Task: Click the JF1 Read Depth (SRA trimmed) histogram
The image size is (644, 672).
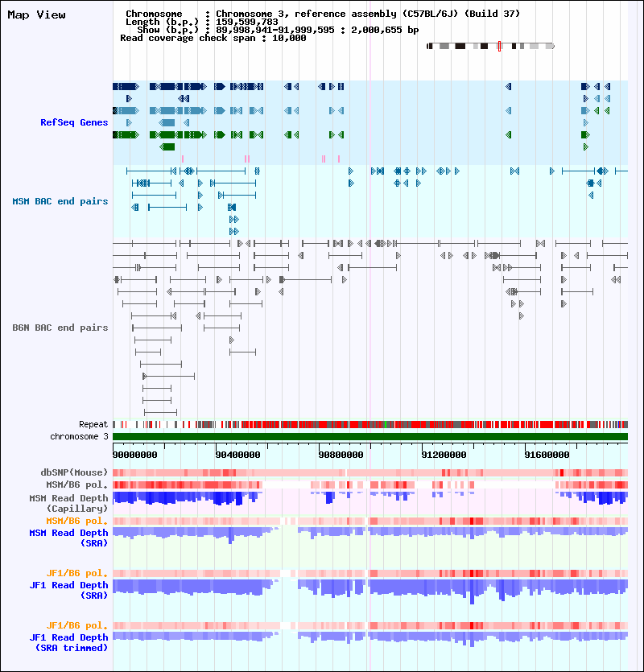Action: 370,638
